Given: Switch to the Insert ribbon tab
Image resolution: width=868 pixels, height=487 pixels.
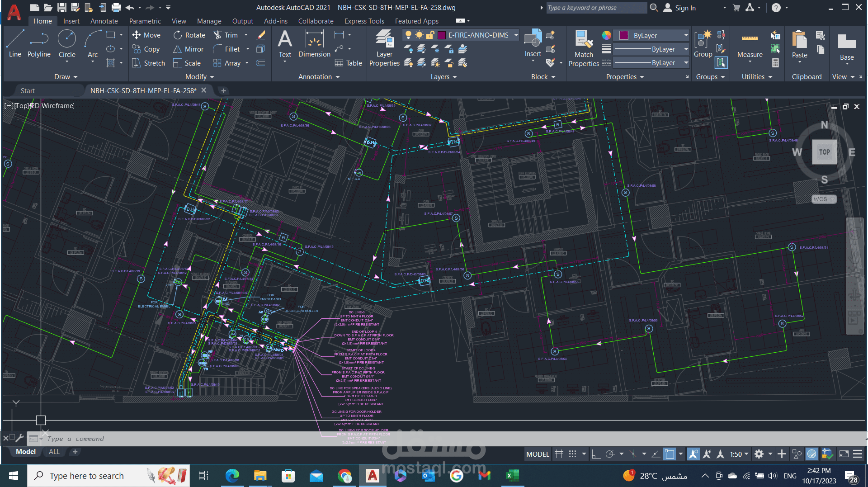Looking at the screenshot, I should 71,21.
